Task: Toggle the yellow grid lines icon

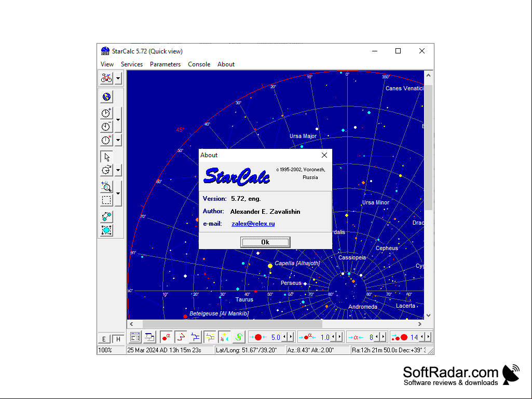Action: pyautogui.click(x=210, y=337)
